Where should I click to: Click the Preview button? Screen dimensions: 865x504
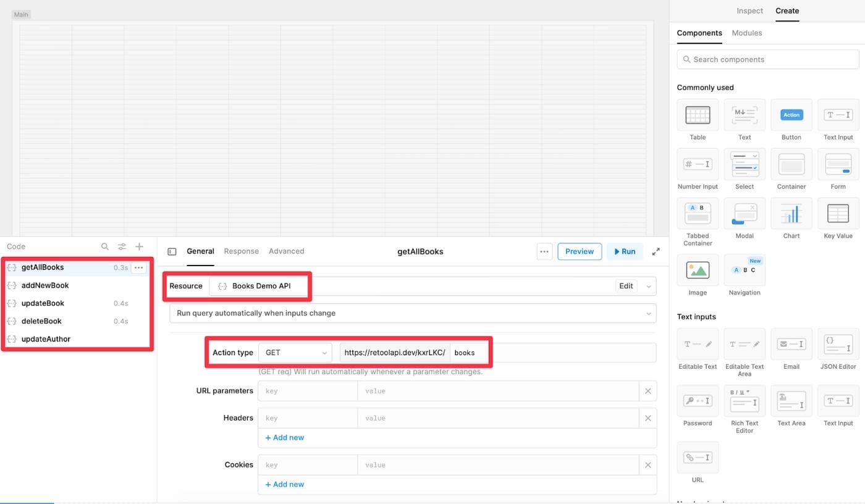coord(579,251)
